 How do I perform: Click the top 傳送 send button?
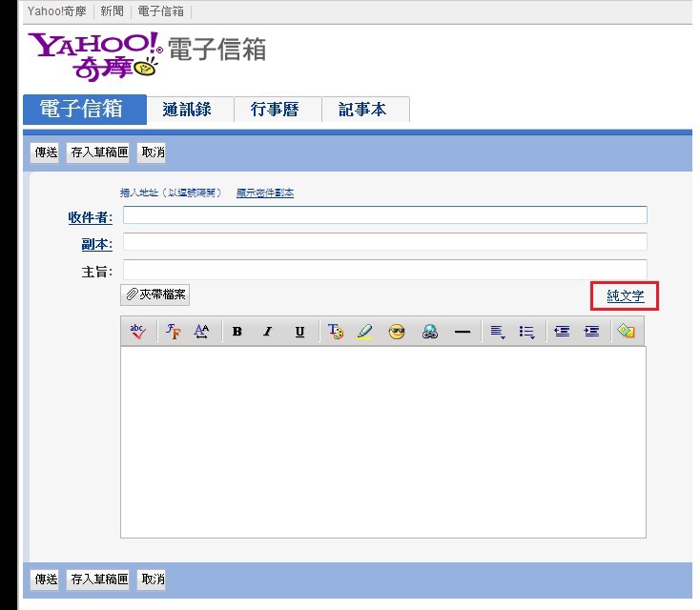45,152
